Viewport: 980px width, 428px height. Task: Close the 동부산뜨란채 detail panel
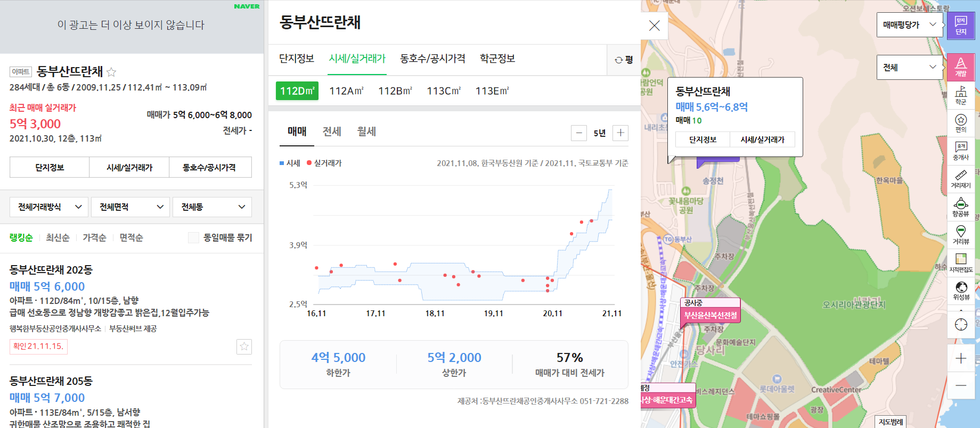click(655, 26)
